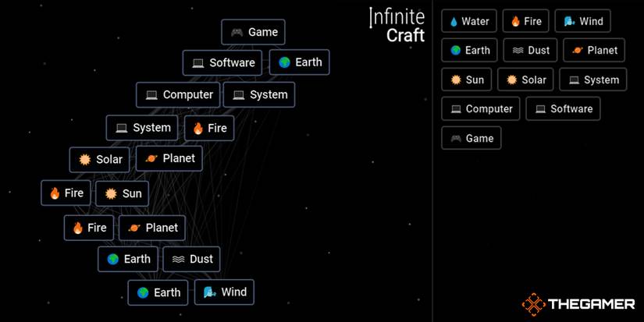
Task: Click the laptop icon of sidebar Computer
Action: click(456, 109)
